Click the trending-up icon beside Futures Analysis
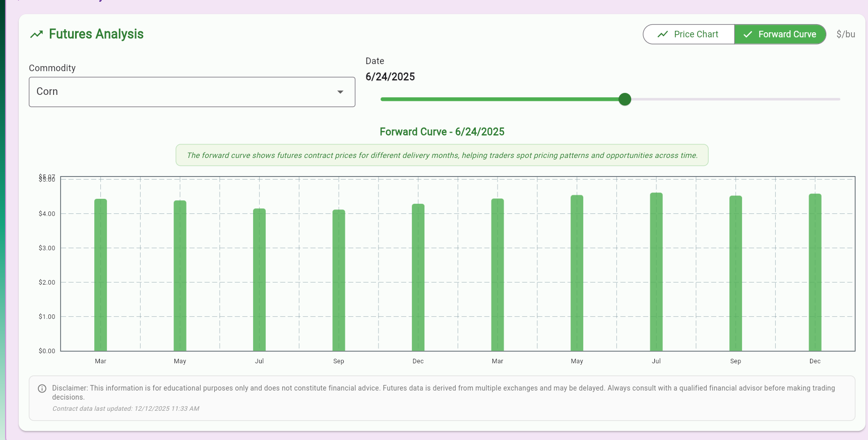 click(36, 34)
